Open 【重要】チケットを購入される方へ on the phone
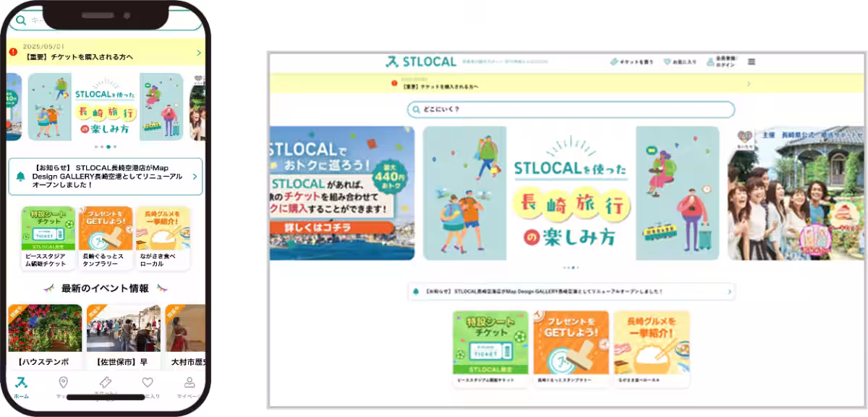 80,56
